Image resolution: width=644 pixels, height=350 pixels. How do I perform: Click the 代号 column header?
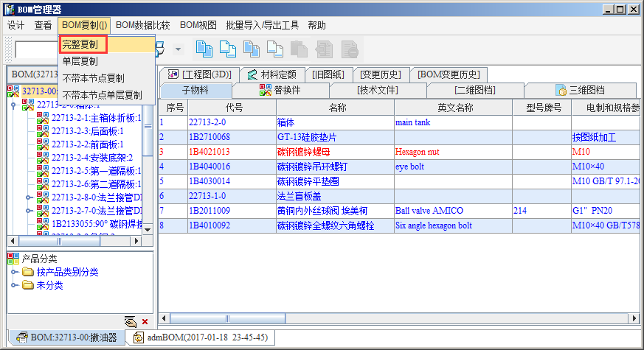pyautogui.click(x=234, y=108)
